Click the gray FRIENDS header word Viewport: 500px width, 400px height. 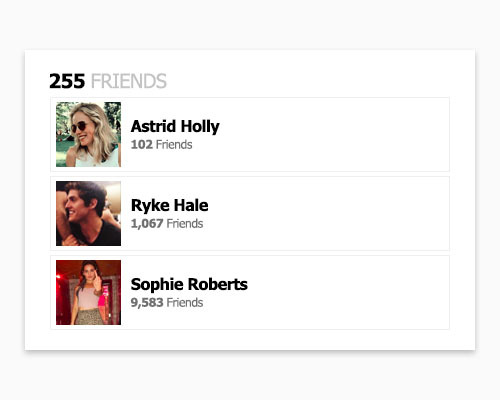pos(129,81)
